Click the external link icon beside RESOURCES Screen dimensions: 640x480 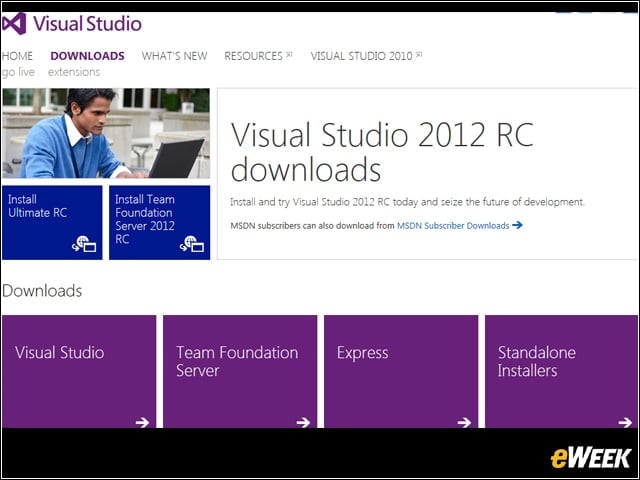pyautogui.click(x=289, y=54)
